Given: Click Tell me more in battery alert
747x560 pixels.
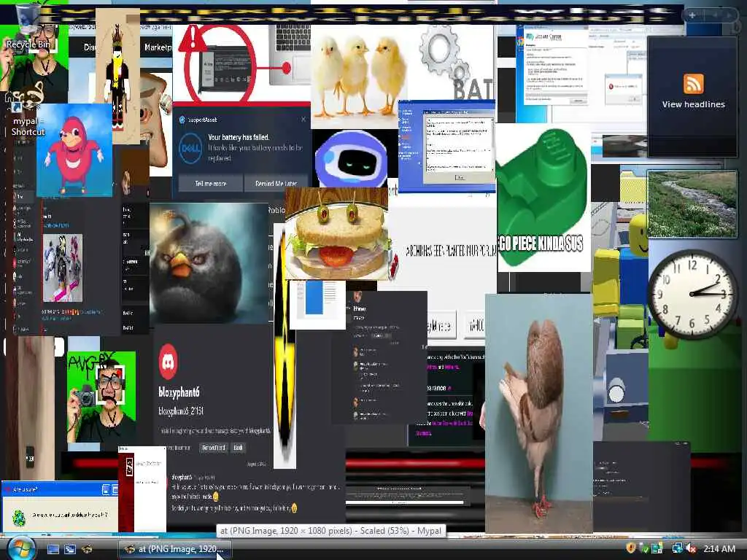Looking at the screenshot, I should click(211, 183).
